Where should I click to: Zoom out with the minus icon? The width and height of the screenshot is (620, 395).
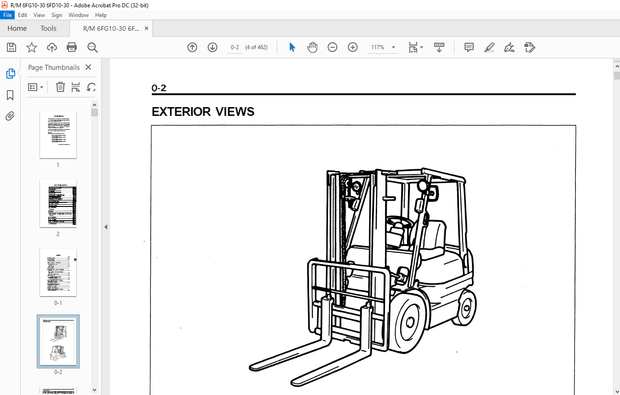(x=333, y=47)
